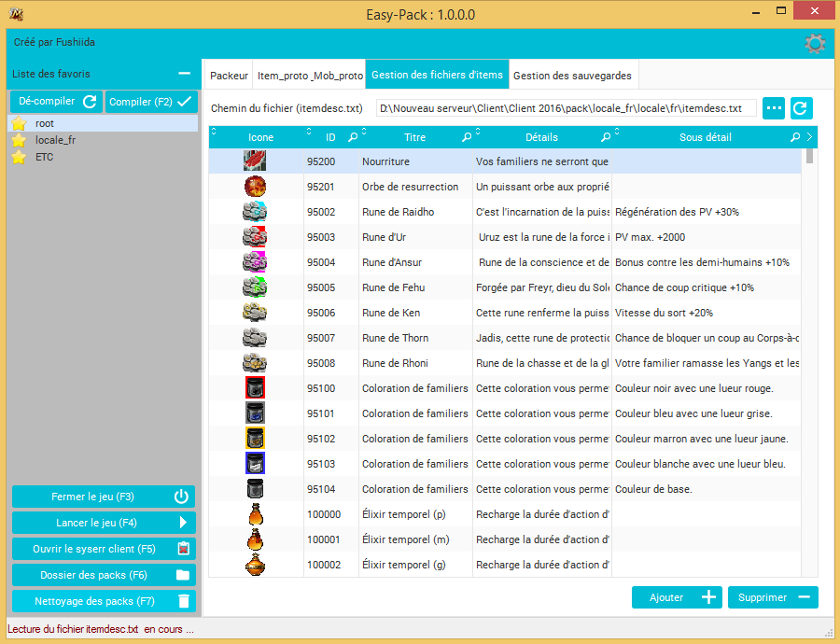The height and width of the screenshot is (644, 840).
Task: Click the Easy-Pack app icon in title bar
Action: (x=16, y=13)
